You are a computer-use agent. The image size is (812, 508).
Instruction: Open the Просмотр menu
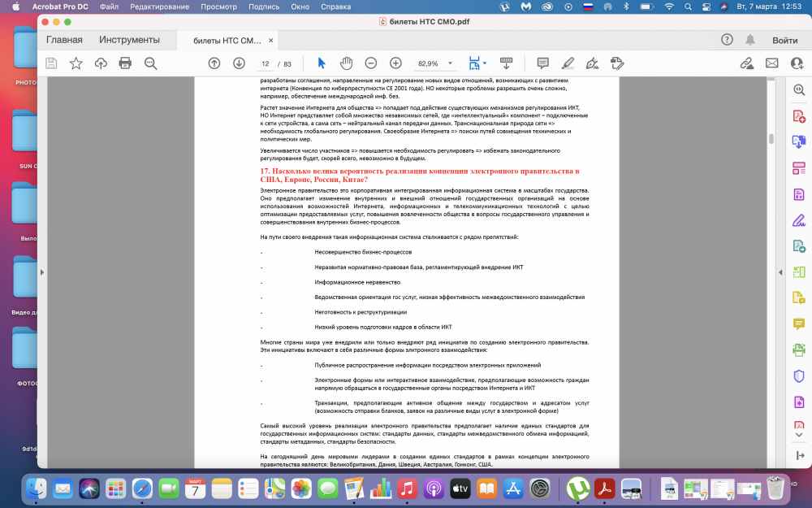(x=218, y=7)
